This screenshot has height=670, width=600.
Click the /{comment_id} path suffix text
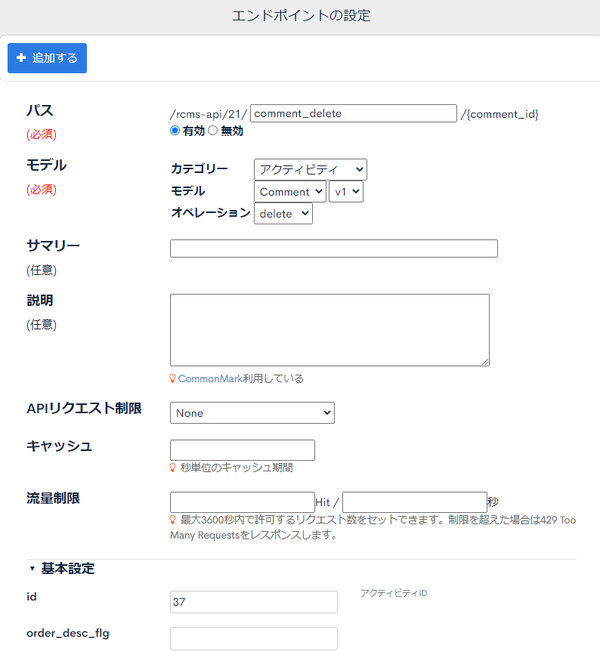(499, 114)
